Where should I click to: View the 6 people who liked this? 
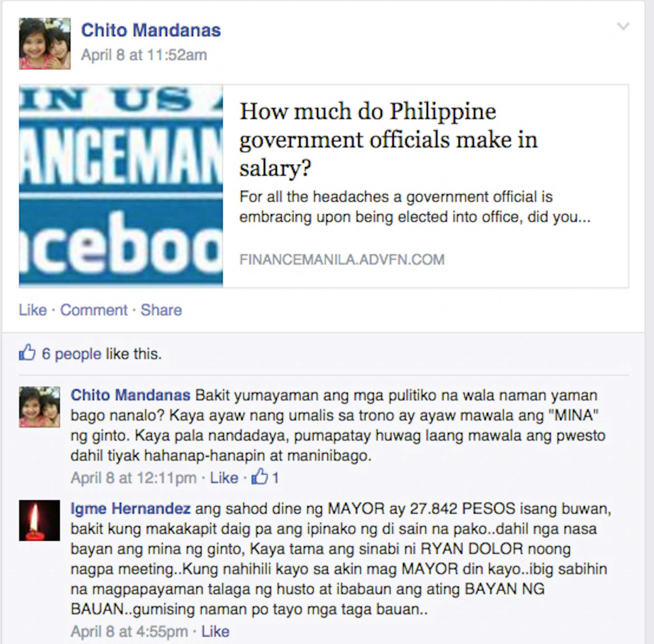(71, 354)
